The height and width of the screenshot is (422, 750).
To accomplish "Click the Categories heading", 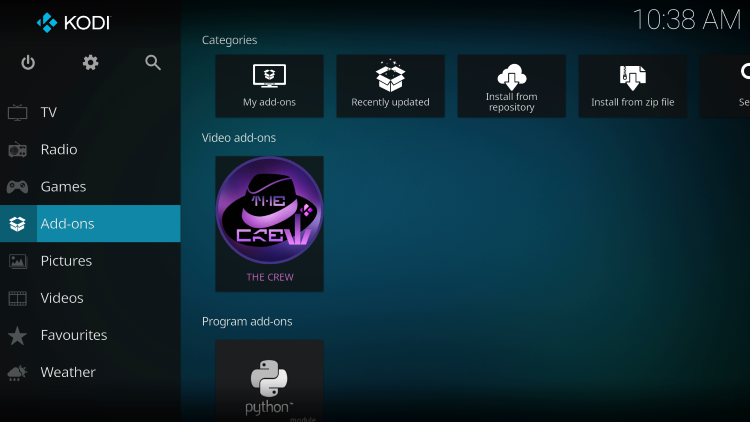I will (230, 40).
